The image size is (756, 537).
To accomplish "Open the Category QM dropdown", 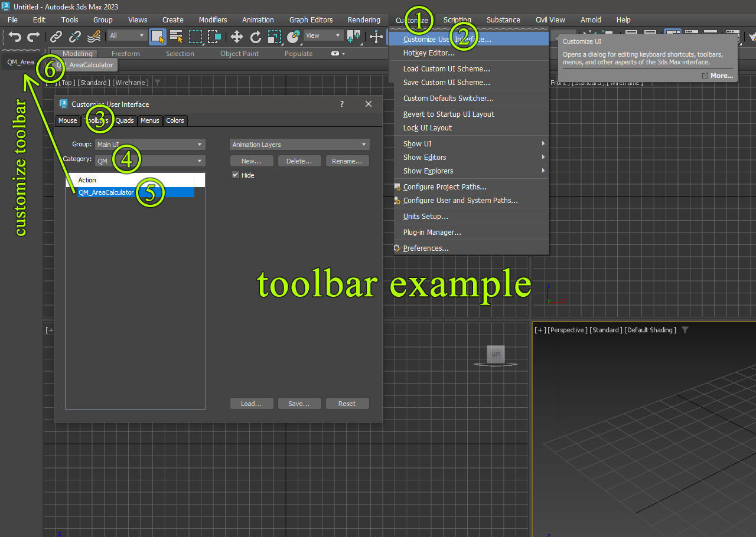I will coord(151,161).
